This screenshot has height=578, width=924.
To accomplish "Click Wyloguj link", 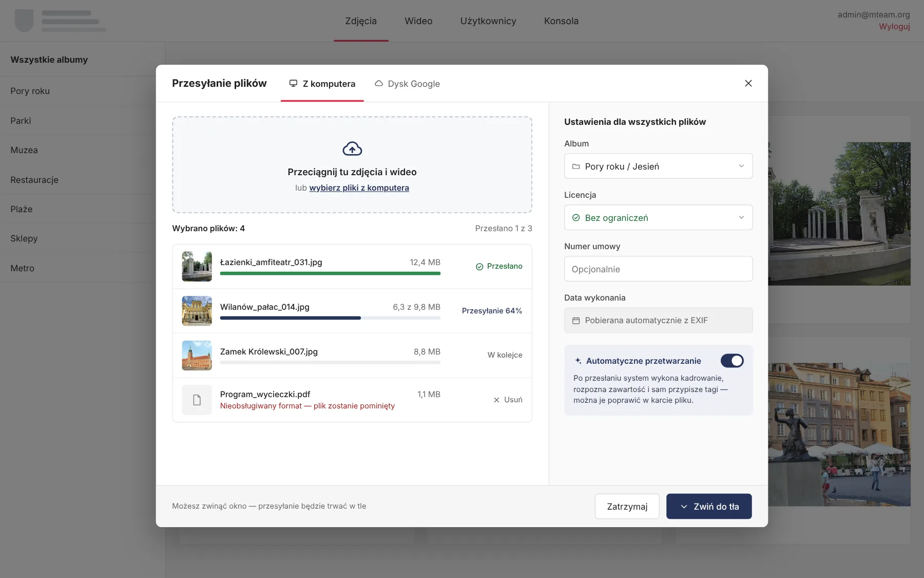I will [894, 26].
